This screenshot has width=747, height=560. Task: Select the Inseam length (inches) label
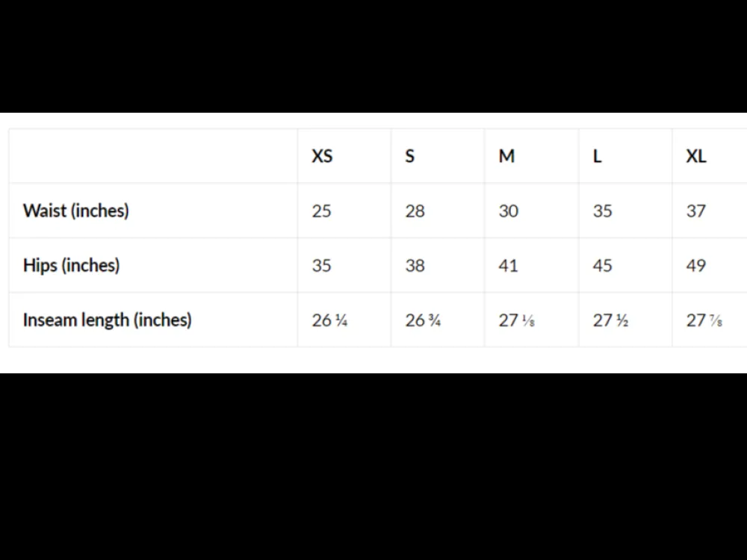[x=107, y=320]
